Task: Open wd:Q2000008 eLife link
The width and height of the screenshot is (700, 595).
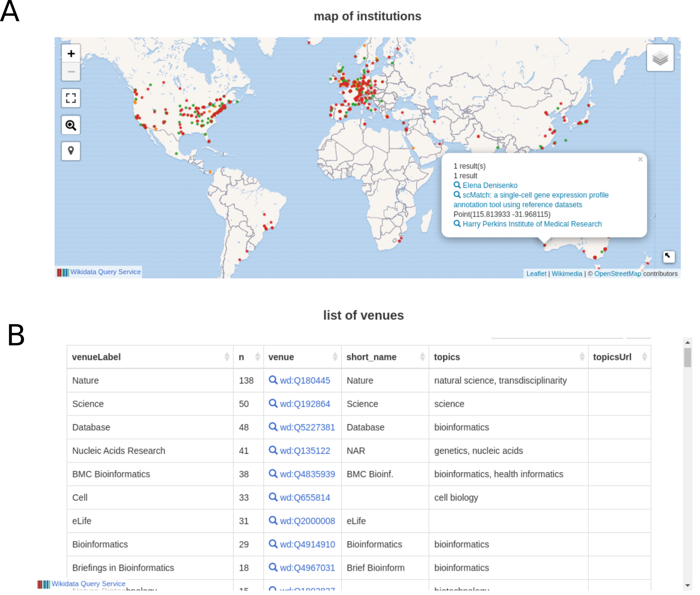Action: click(x=307, y=521)
